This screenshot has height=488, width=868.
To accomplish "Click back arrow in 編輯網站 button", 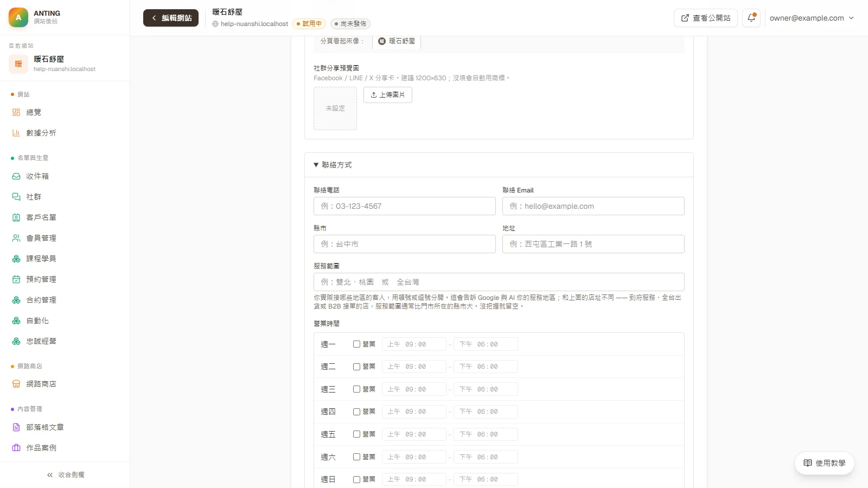I will tap(154, 18).
